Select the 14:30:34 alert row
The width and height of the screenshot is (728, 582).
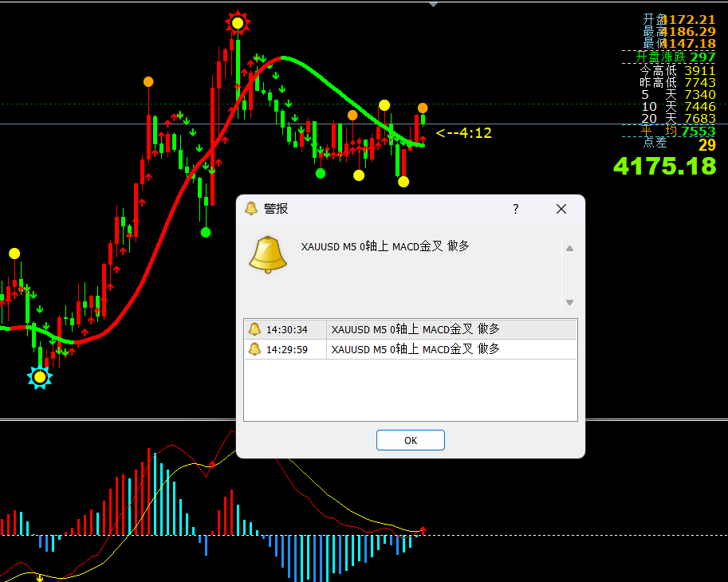tap(411, 329)
